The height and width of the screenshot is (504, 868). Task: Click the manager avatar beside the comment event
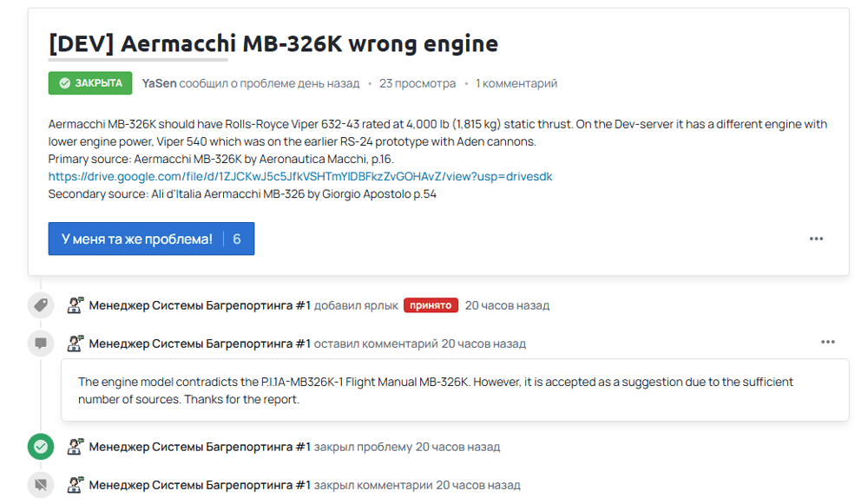tap(76, 344)
